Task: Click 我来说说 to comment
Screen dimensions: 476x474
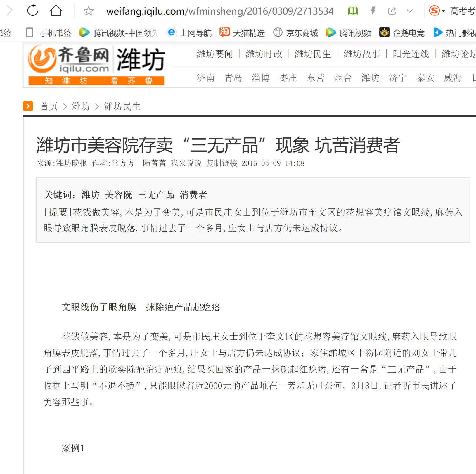Action: [x=186, y=163]
